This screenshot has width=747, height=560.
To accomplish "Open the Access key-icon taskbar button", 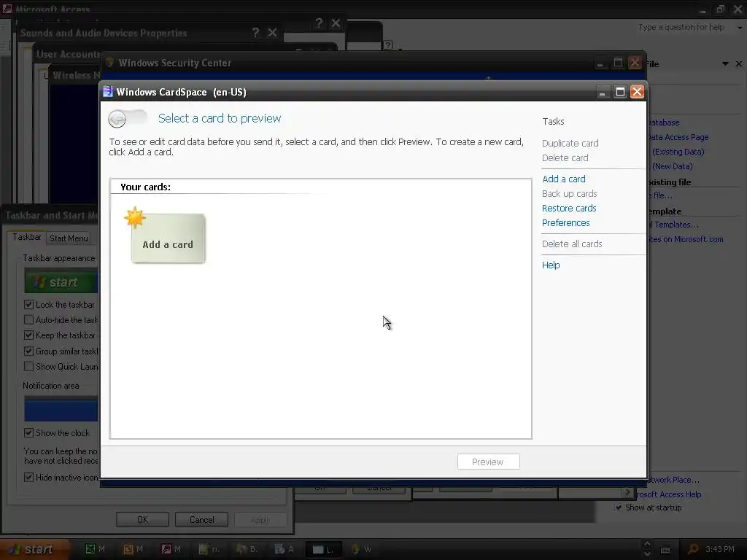I will pos(171,549).
